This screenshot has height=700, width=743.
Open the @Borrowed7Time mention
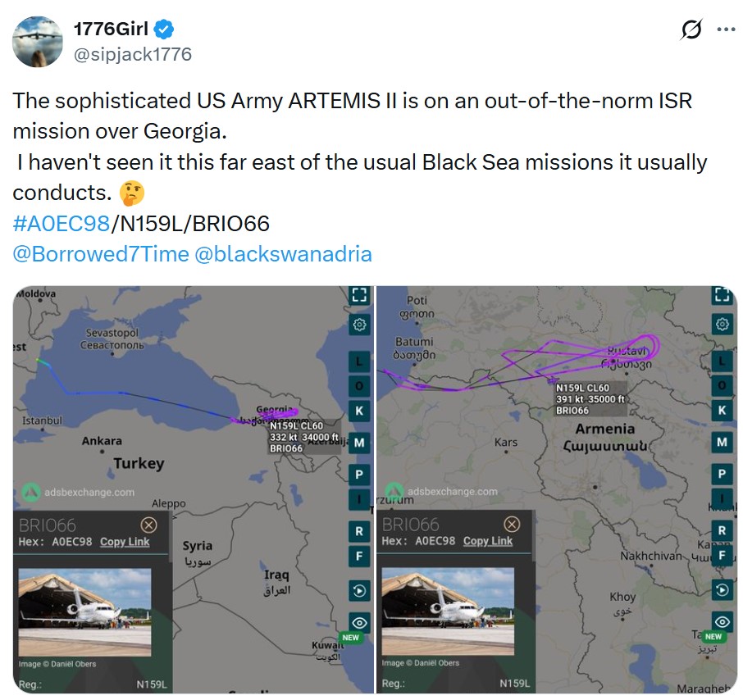pyautogui.click(x=101, y=254)
